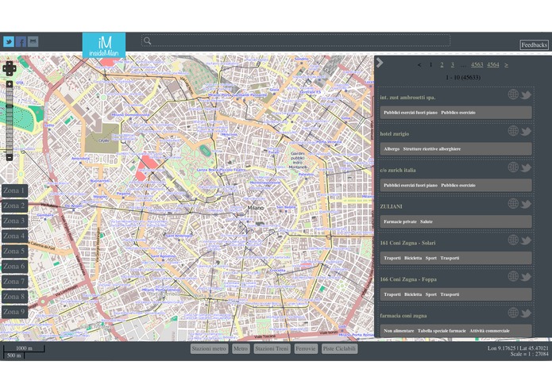Click the map zoom level slider bar
Image resolution: width=552 pixels, height=392 pixels.
(x=10, y=121)
